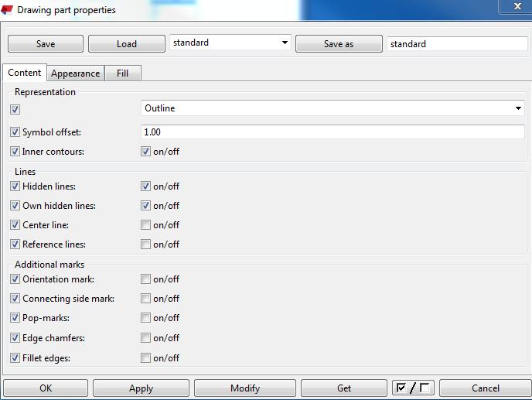532x400 pixels.
Task: Click the Get button
Action: click(344, 388)
